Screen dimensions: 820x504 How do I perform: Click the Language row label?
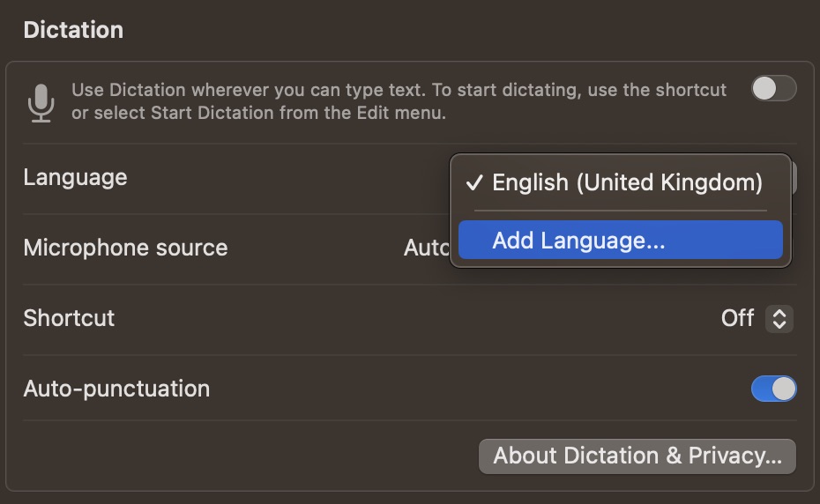pos(75,178)
